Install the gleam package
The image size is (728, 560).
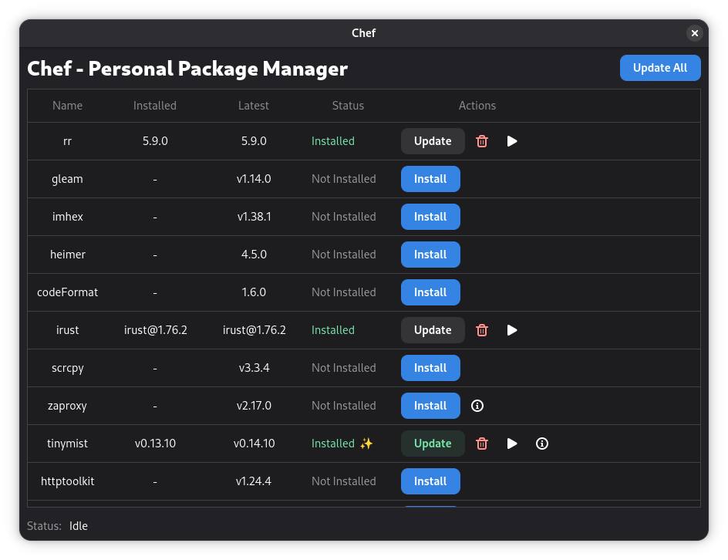pyautogui.click(x=430, y=179)
